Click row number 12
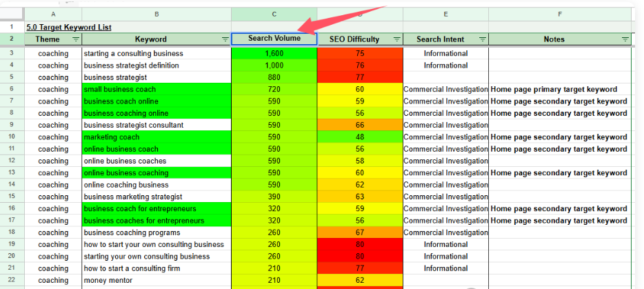Screen dimensions: 644x289 (12, 161)
